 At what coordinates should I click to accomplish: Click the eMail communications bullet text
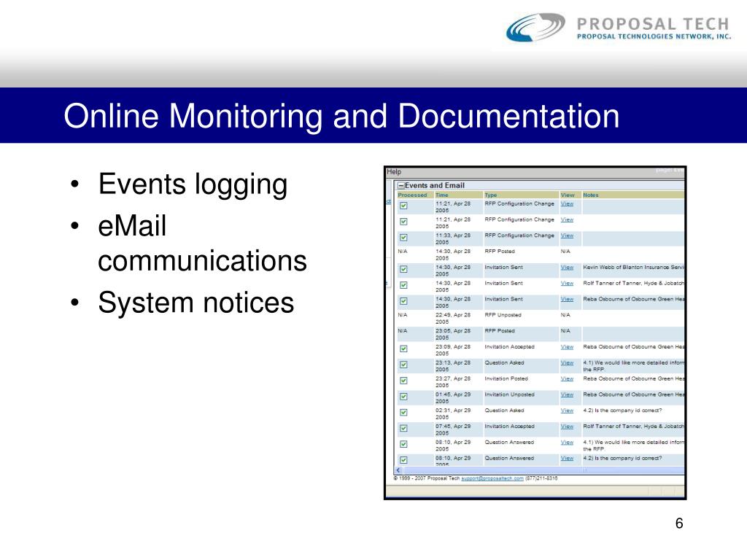203,244
